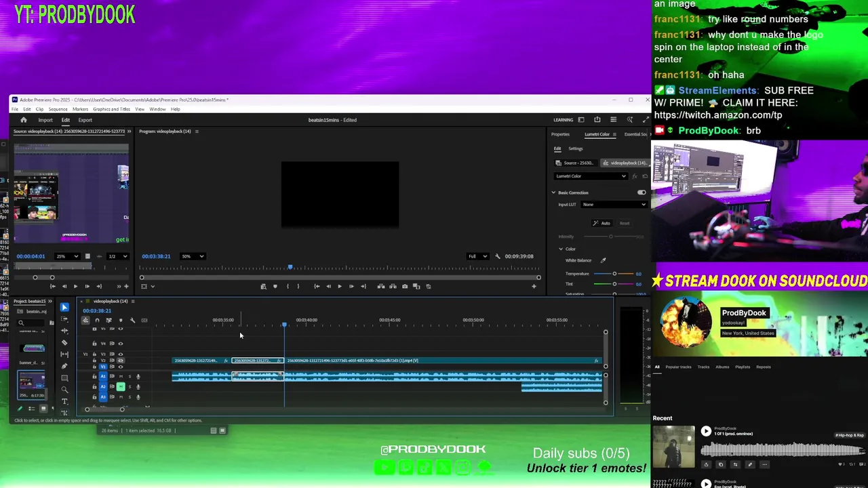
Task: Open Program monitor settings wrench
Action: 498,256
